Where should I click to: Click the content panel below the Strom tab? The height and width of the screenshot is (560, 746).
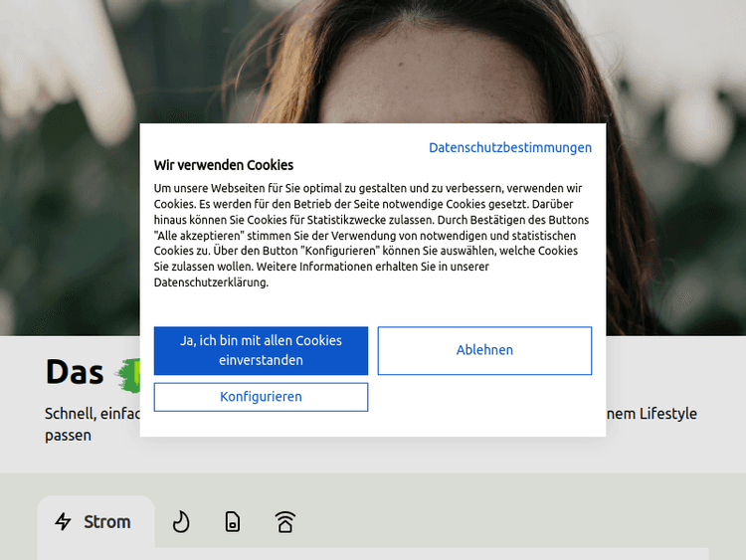373,553
